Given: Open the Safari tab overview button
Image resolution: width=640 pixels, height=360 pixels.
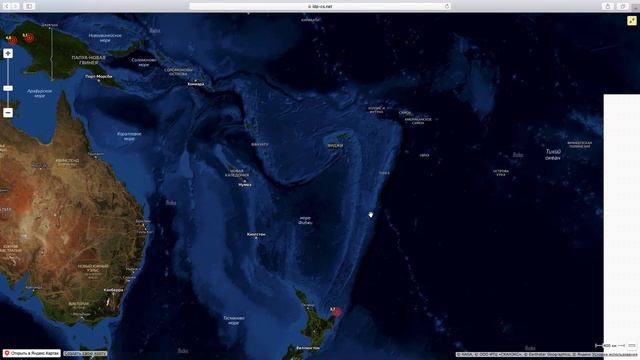Looking at the screenshot, I should pyautogui.click(x=623, y=6).
